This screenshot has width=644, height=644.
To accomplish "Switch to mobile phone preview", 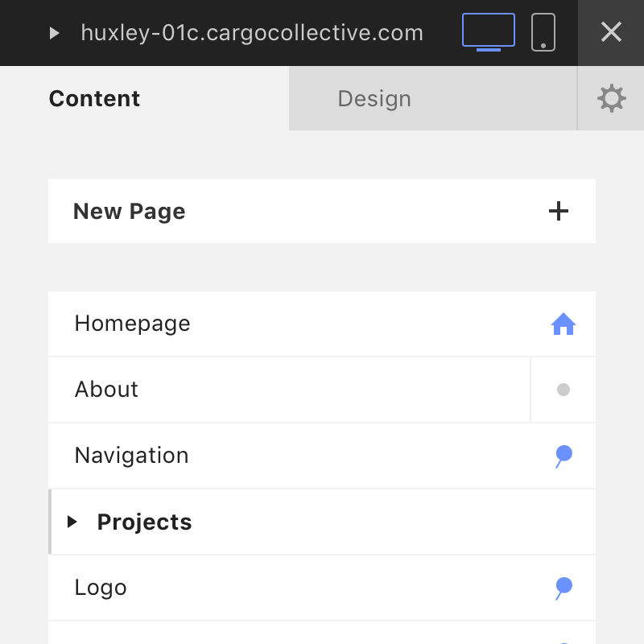I will tap(543, 32).
